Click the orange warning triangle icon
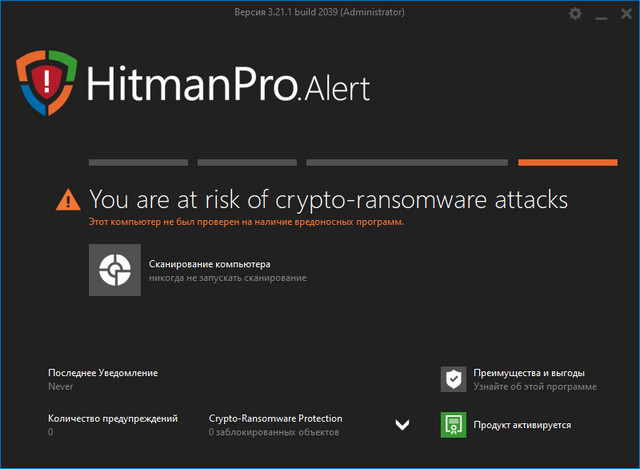The height and width of the screenshot is (469, 640). pos(67,199)
